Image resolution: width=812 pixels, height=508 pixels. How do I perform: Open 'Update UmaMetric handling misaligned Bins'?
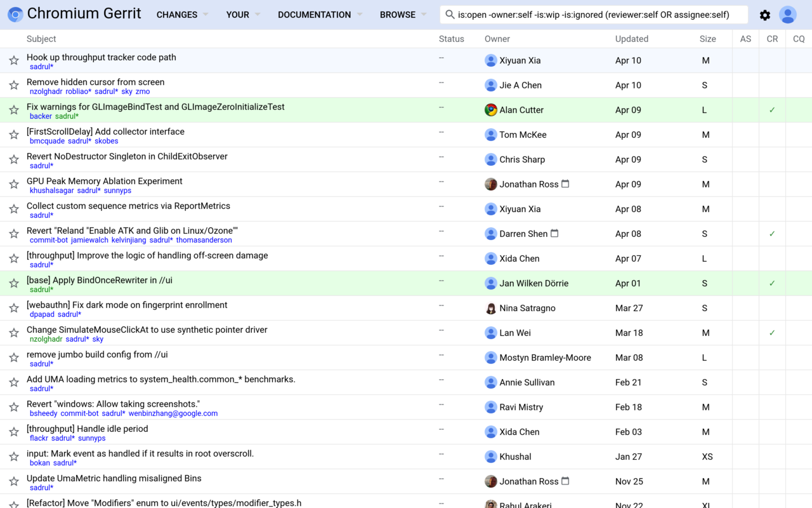(114, 478)
